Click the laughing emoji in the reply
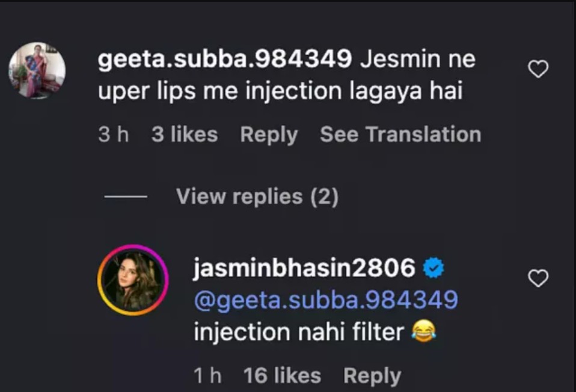576x392 pixels. coord(424,332)
